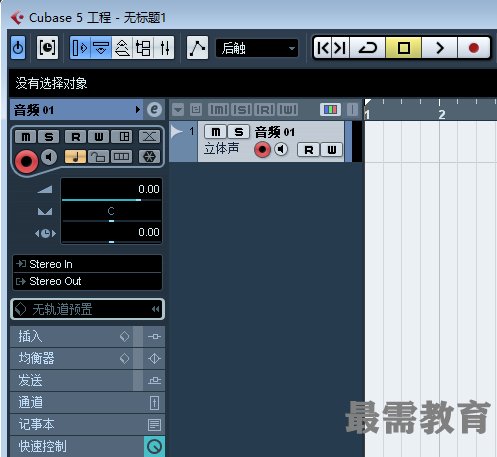Screen dimensions: 497x457
Task: Click the notepad icon on 记事本 row
Action: coord(154,424)
